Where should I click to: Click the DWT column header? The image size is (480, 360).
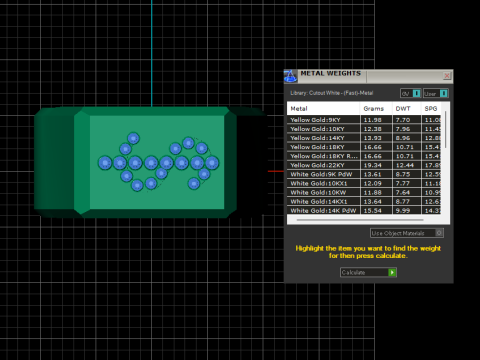click(406, 108)
